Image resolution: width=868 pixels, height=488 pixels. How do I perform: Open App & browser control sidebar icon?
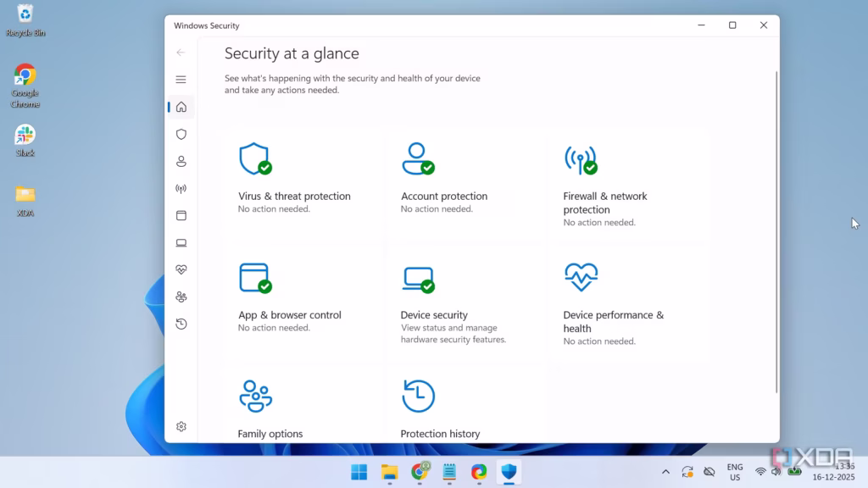tap(181, 216)
